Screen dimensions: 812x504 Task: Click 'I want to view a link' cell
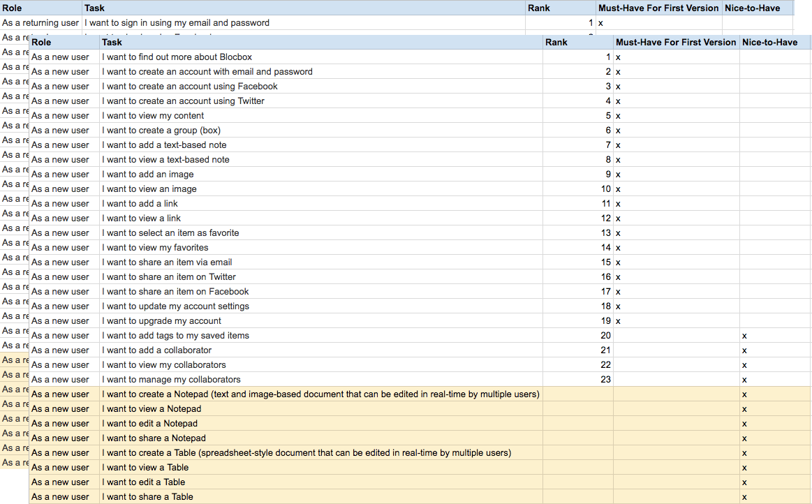click(x=321, y=218)
